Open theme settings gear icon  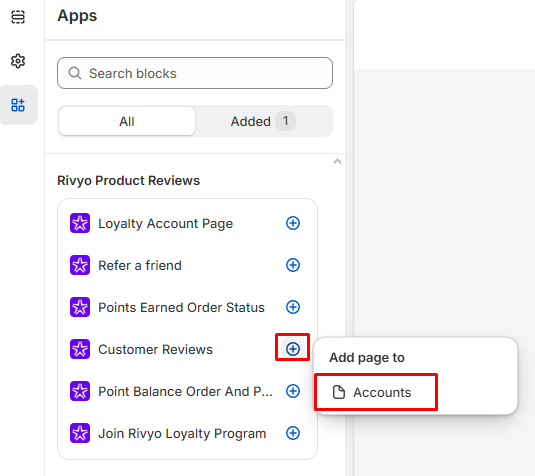click(x=18, y=61)
